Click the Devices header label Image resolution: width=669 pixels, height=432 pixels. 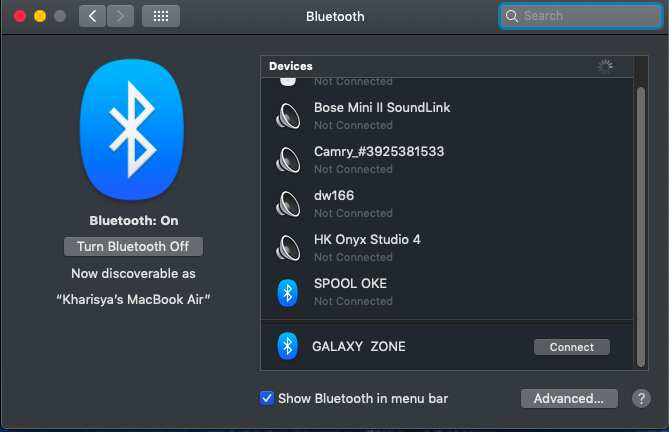[291, 66]
